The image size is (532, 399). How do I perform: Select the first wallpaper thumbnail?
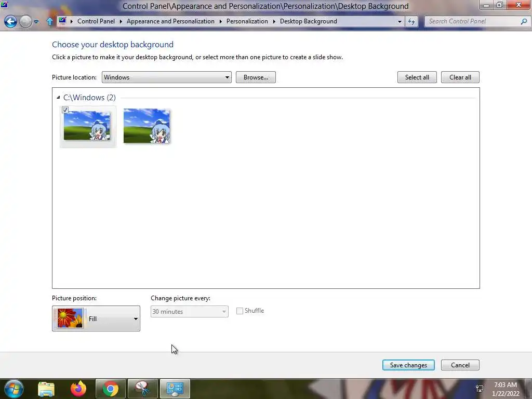coord(87,126)
